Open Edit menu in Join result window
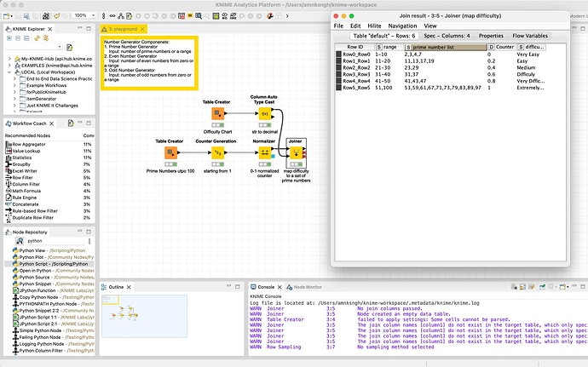588x367 pixels. [x=355, y=26]
